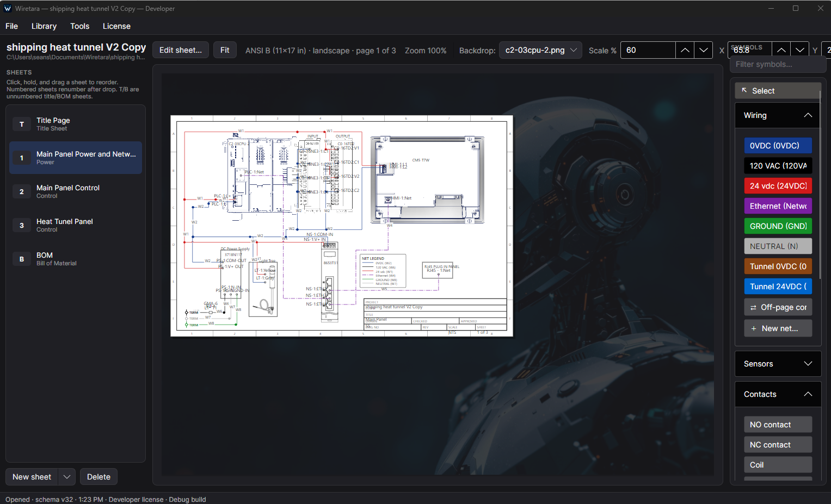The width and height of the screenshot is (831, 504).
Task: Open the Library menu
Action: click(44, 26)
